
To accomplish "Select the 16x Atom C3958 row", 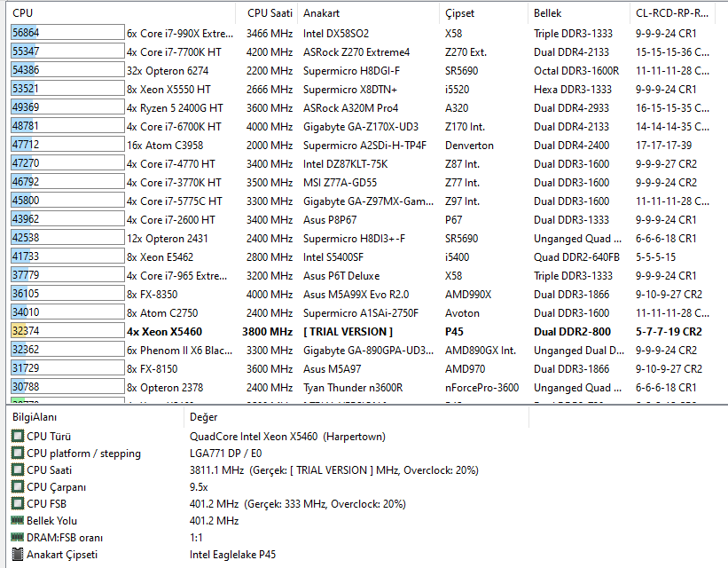I will pos(364,145).
